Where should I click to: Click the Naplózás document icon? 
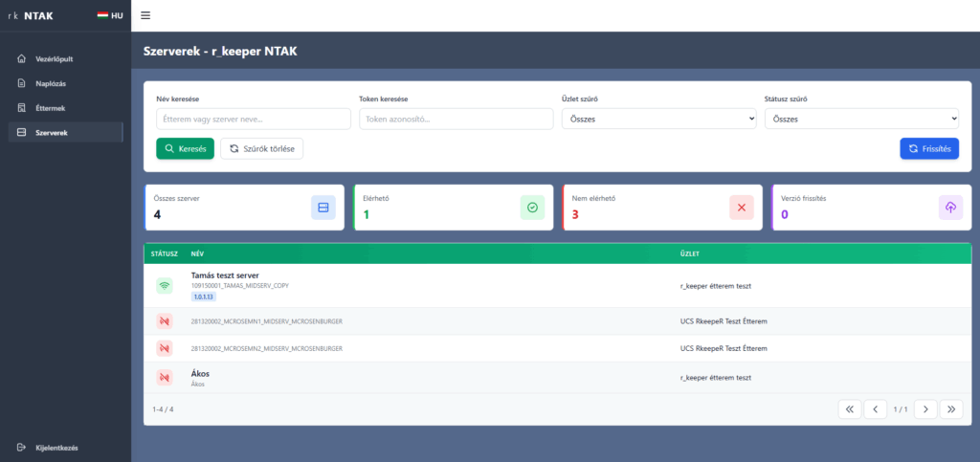(x=22, y=83)
